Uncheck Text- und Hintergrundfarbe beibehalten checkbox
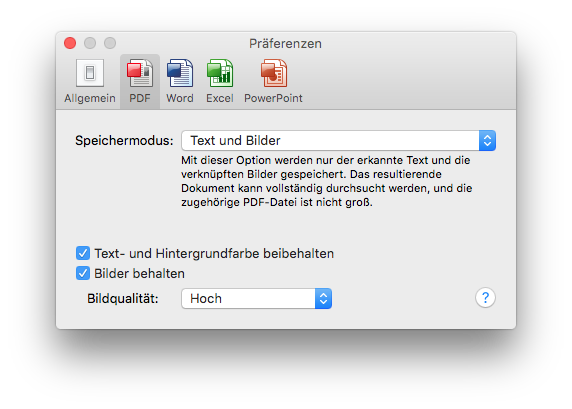The image size is (572, 409). click(83, 253)
